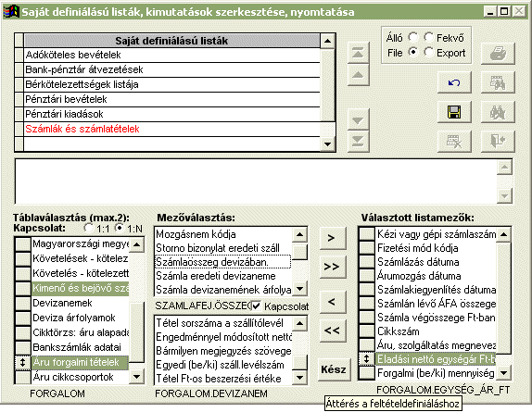Set Kapcsolat relation to 1:1
The height and width of the screenshot is (412, 532).
(x=88, y=228)
